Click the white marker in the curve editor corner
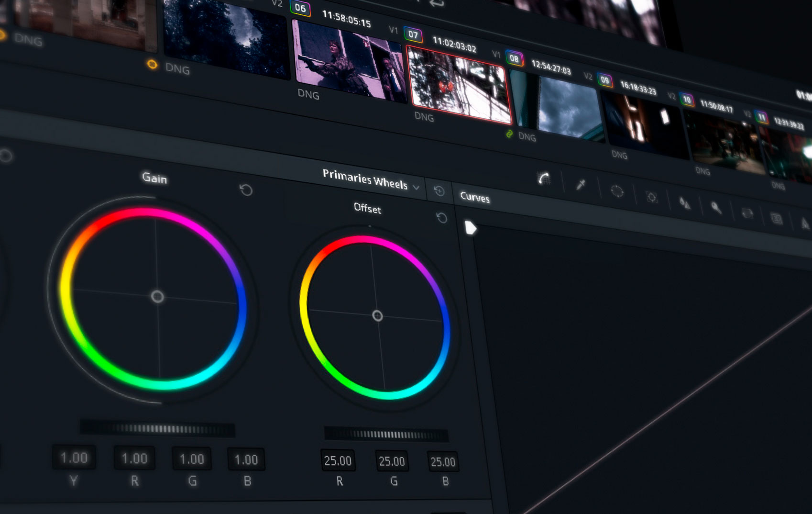Screen dimensions: 812x514 pos(471,228)
